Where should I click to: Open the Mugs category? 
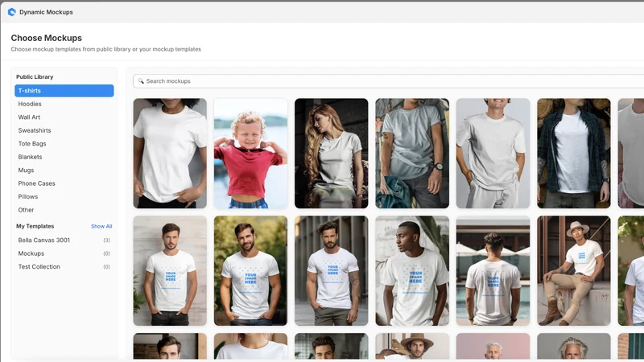click(x=64, y=170)
